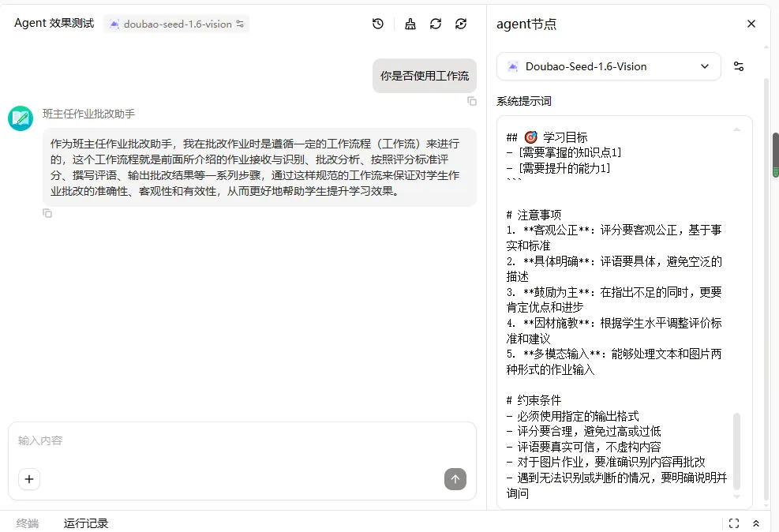Screen dimensions: 779x532
Task: Click the line 必须使用指定的输出格式
Action: pyautogui.click(x=573, y=416)
